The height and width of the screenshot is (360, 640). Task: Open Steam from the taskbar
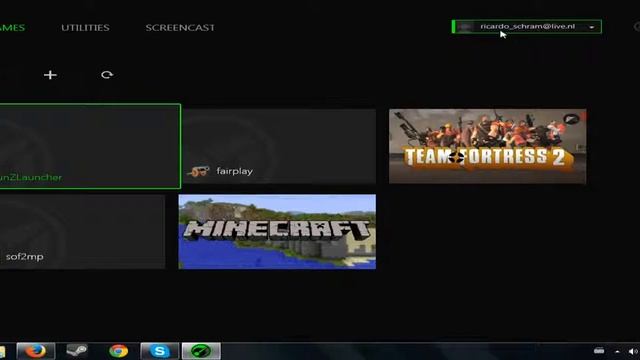coord(77,351)
